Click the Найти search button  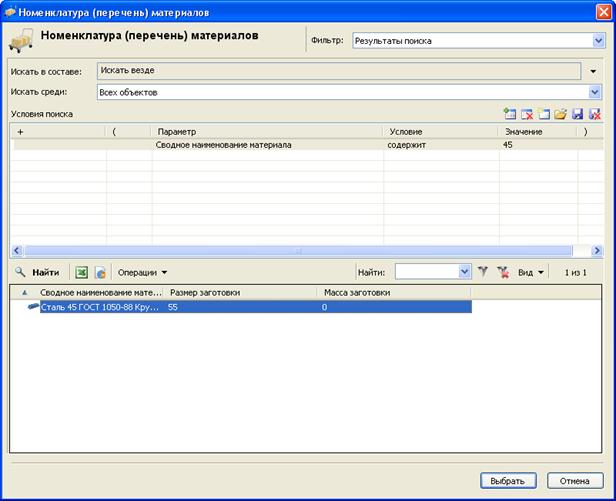coord(36,271)
